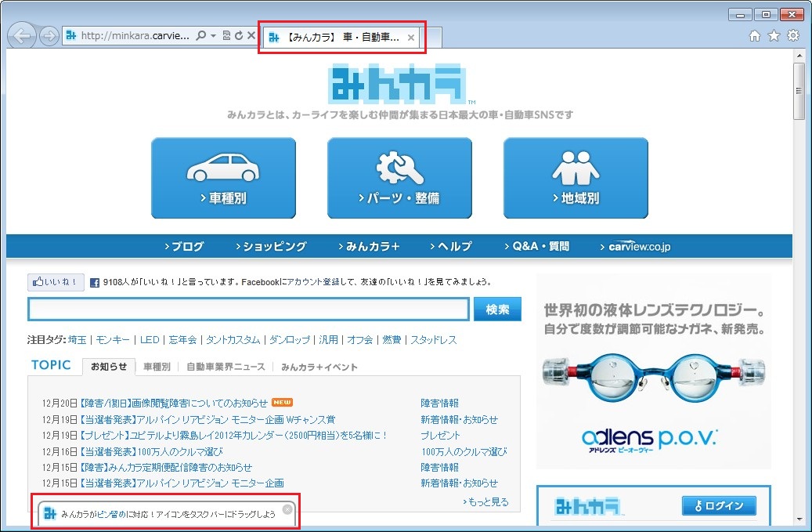Go to ブログ in navigation bar
The width and height of the screenshot is (812, 532).
(184, 247)
